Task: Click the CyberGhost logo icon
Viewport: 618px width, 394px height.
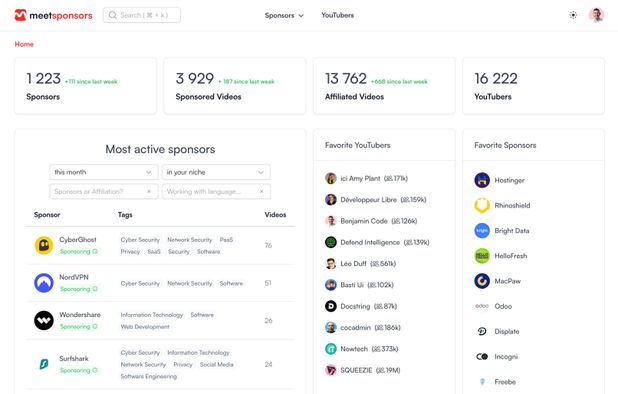Action: [x=44, y=245]
